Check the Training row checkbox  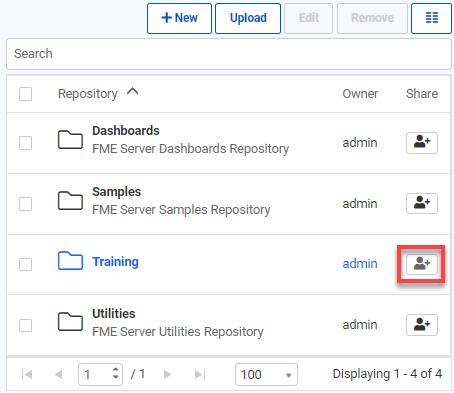pyautogui.click(x=25, y=265)
